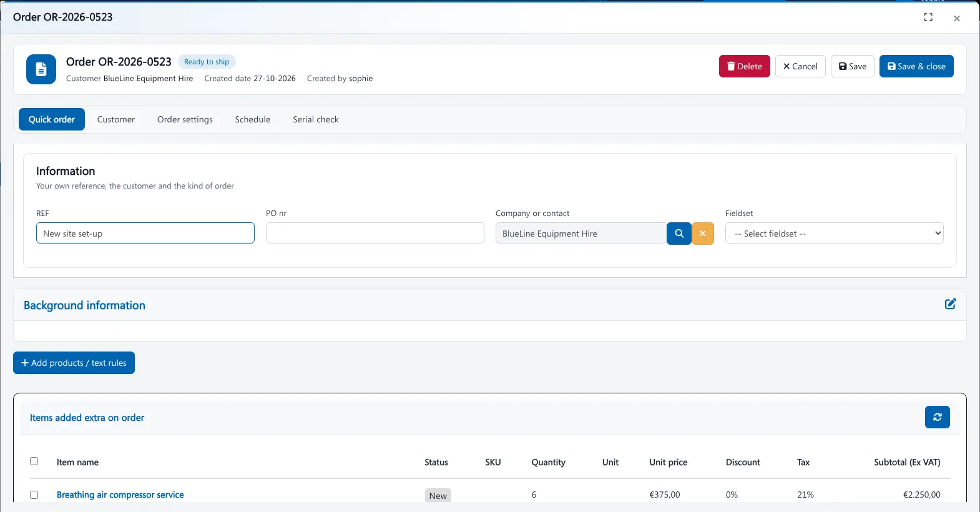Click the Status column header
Image resolution: width=980 pixels, height=512 pixels.
point(436,462)
